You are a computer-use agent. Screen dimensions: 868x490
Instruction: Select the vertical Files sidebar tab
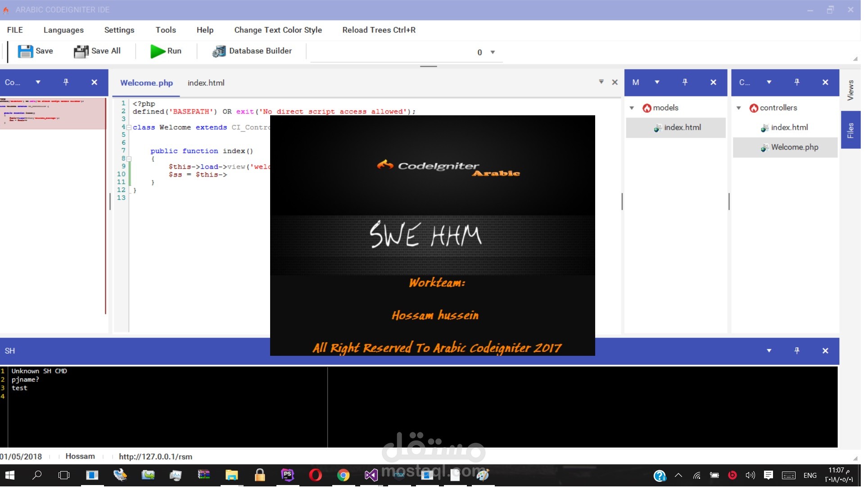(x=851, y=130)
